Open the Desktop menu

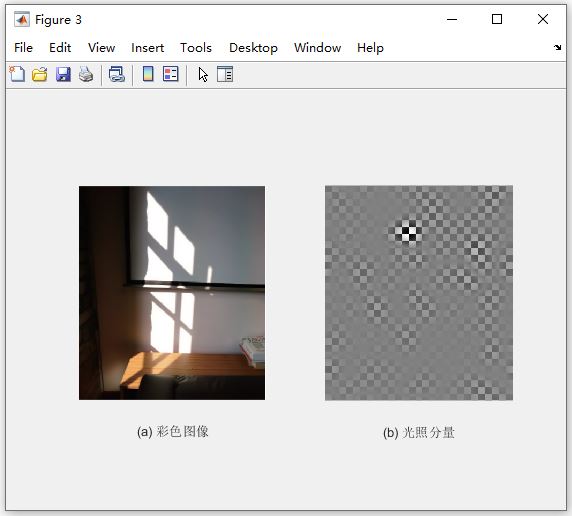click(x=253, y=48)
